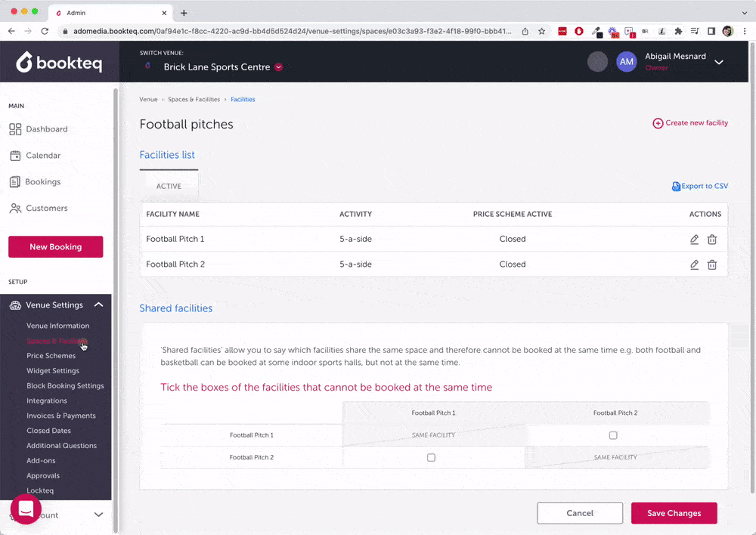
Task: Open a new browser tab
Action: (x=184, y=13)
